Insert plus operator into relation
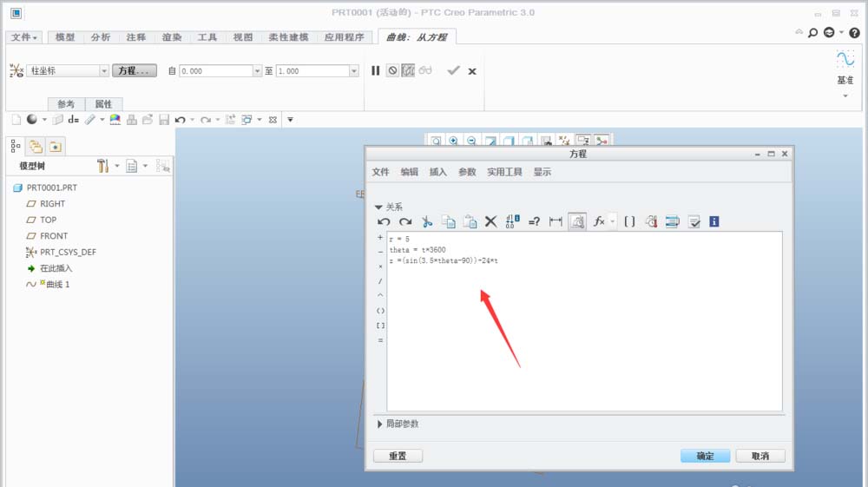The image size is (868, 487). click(x=380, y=237)
